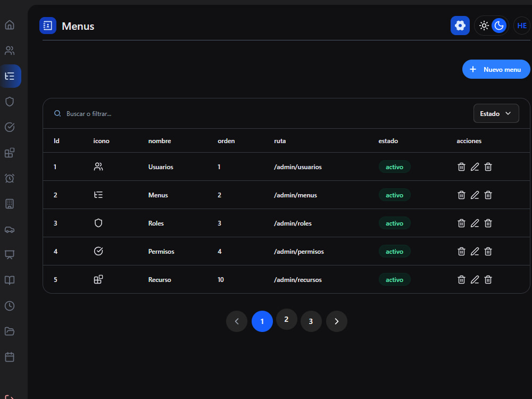The height and width of the screenshot is (399, 532).
Task: Open the open-book icon in sidebar
Action: pyautogui.click(x=10, y=280)
